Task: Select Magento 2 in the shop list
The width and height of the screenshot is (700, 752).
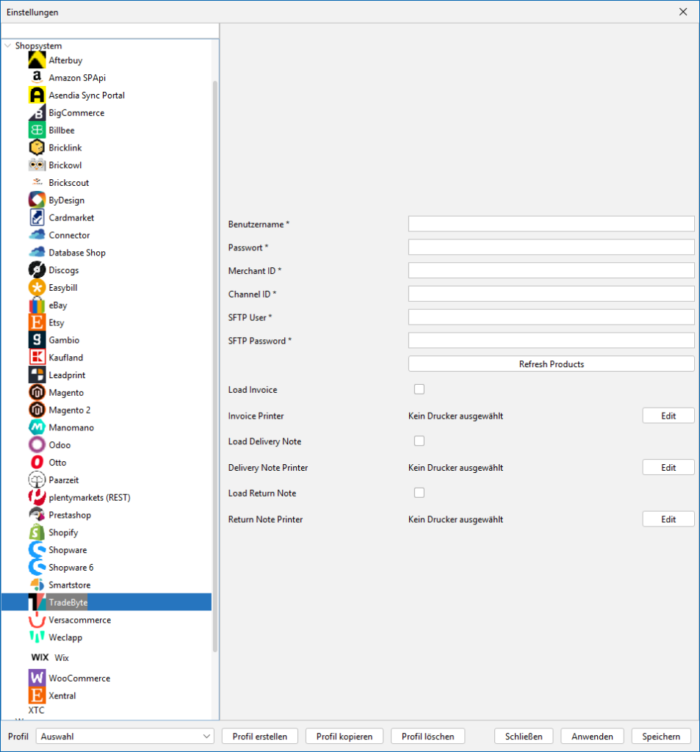Action: [x=70, y=411]
